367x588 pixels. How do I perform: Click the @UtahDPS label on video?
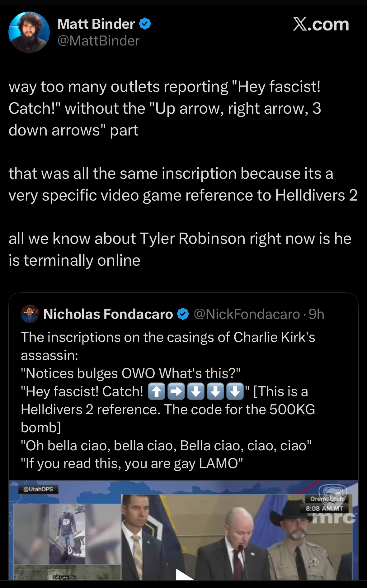tap(38, 489)
